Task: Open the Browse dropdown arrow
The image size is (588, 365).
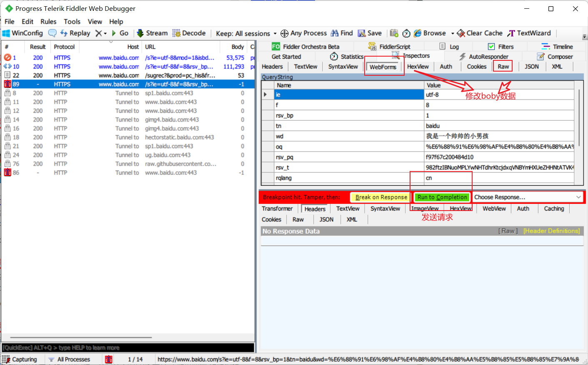Action: [453, 33]
